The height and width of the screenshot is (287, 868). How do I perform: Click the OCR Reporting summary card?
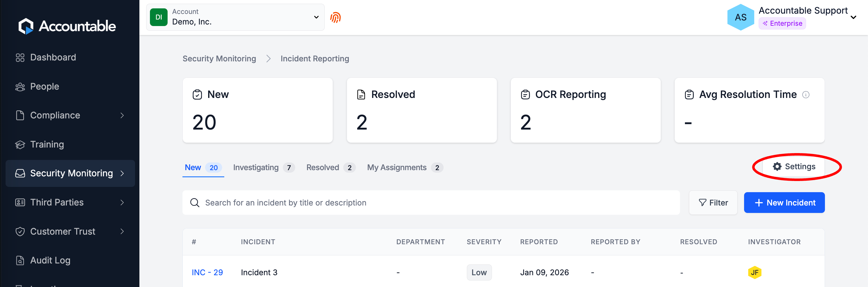coord(585,110)
